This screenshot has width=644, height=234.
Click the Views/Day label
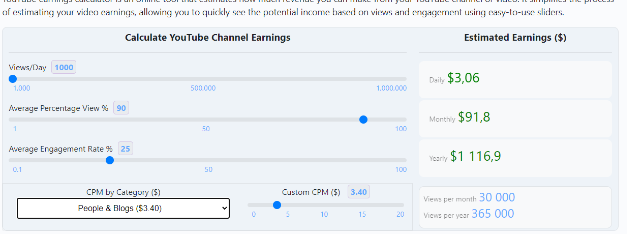pyautogui.click(x=27, y=68)
